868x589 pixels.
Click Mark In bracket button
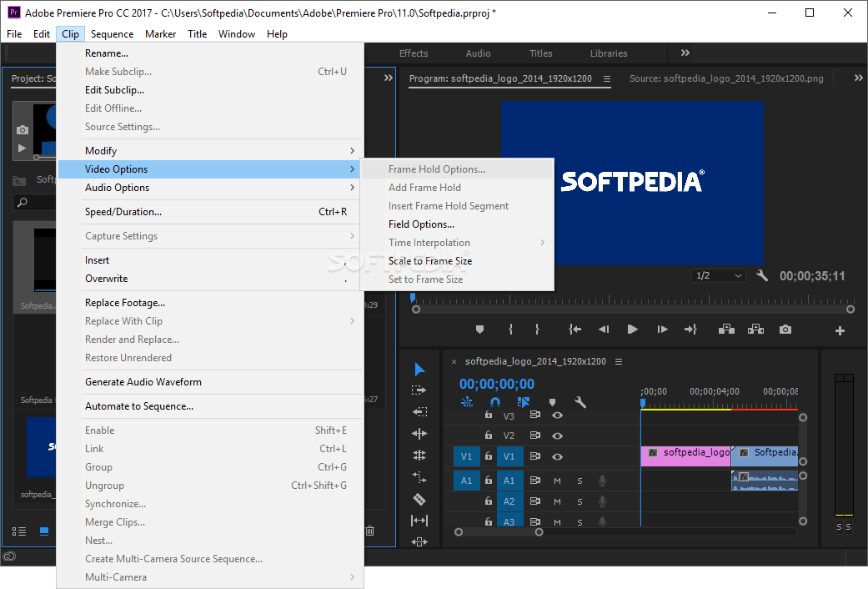click(510, 330)
